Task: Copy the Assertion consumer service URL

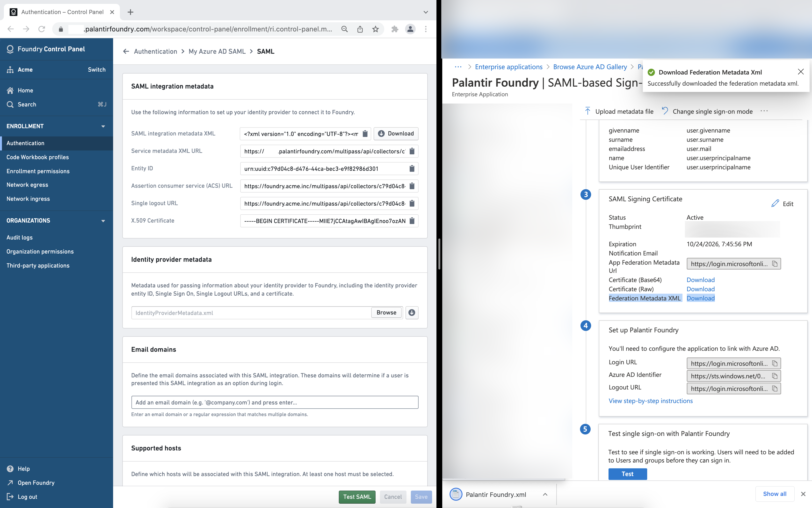Action: [x=412, y=186]
